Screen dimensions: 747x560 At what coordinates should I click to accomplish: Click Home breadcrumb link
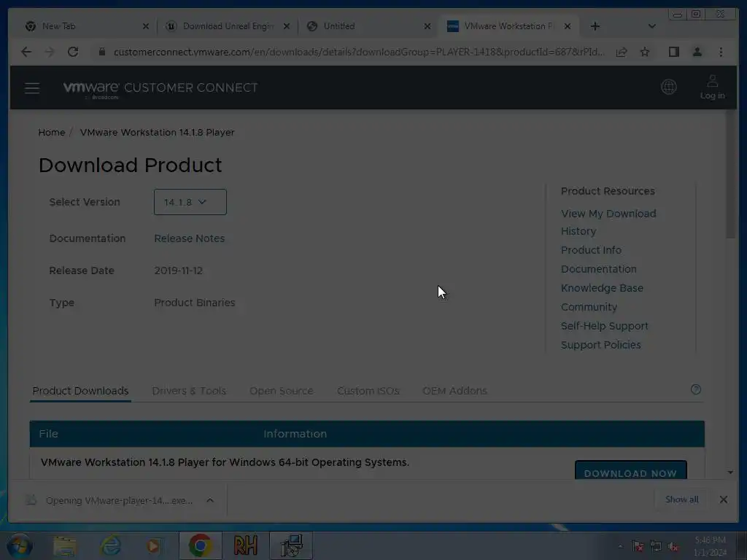tap(52, 133)
